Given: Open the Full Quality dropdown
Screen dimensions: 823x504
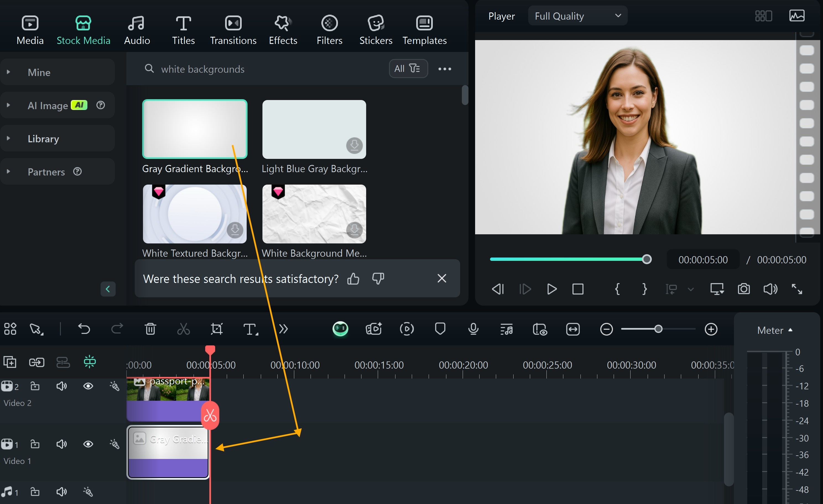Looking at the screenshot, I should click(x=577, y=16).
